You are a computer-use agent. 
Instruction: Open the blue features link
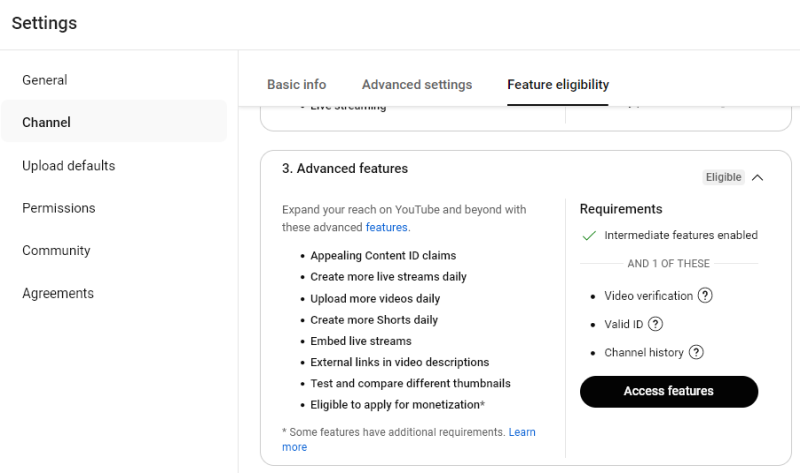click(x=386, y=228)
